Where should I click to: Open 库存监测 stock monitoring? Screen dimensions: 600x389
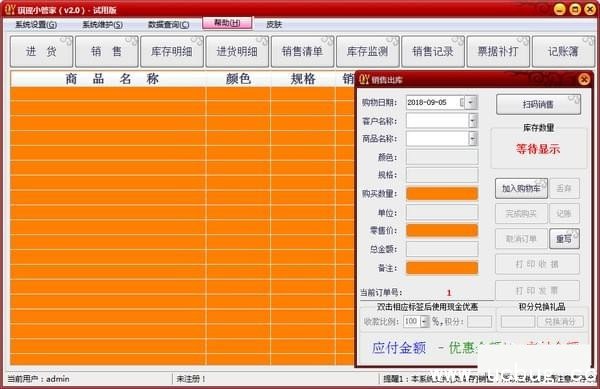(368, 51)
